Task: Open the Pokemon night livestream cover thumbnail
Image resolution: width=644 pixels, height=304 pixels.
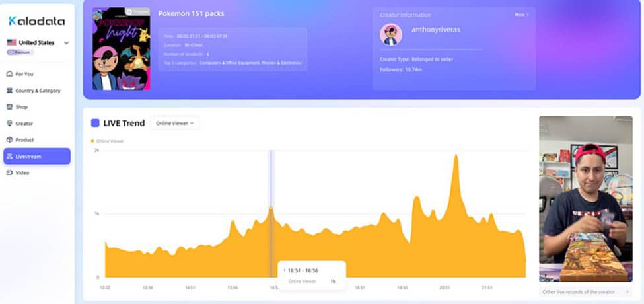Action: tap(121, 49)
